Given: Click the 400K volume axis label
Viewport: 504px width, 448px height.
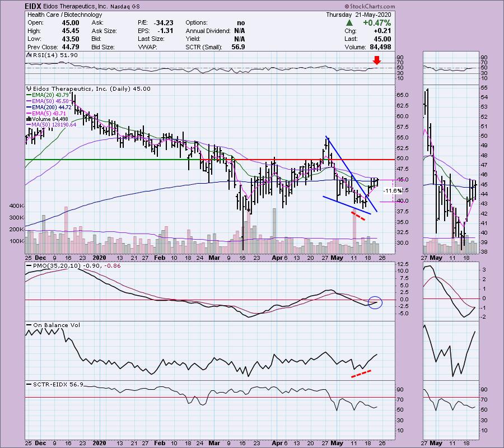Looking at the screenshot, I should tap(17, 206).
